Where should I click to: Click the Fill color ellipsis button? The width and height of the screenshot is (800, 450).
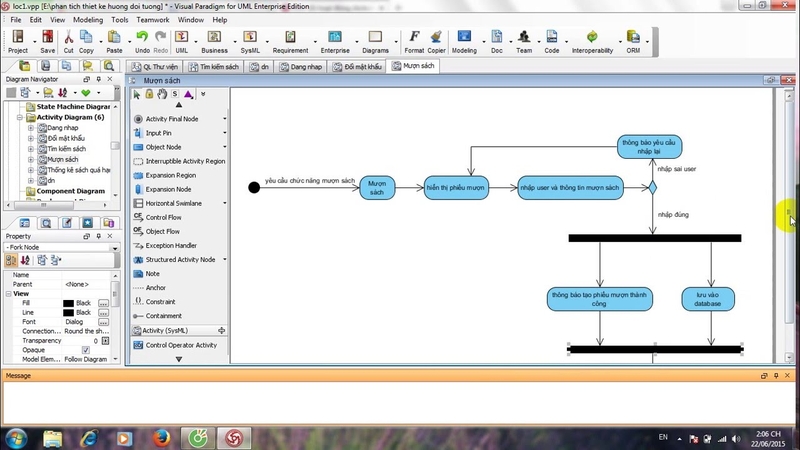(x=103, y=303)
